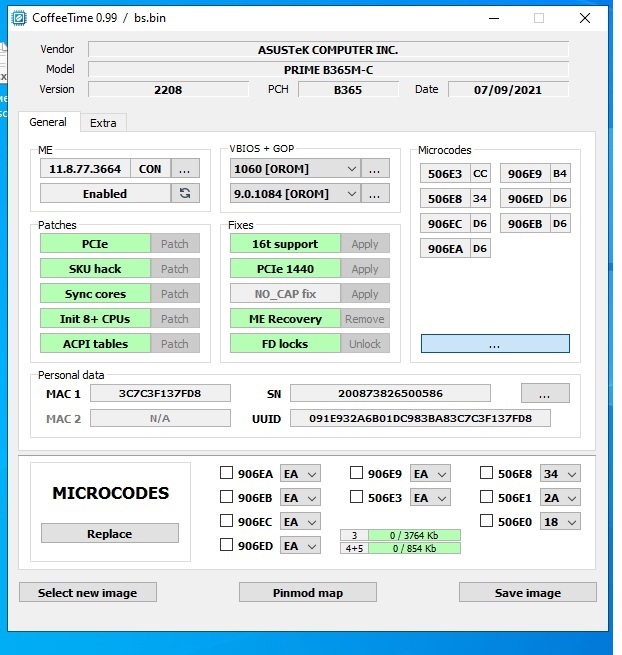Click Patch button next to Init 8+ CPUs
Viewport: 622px width, 655px height.
[175, 319]
